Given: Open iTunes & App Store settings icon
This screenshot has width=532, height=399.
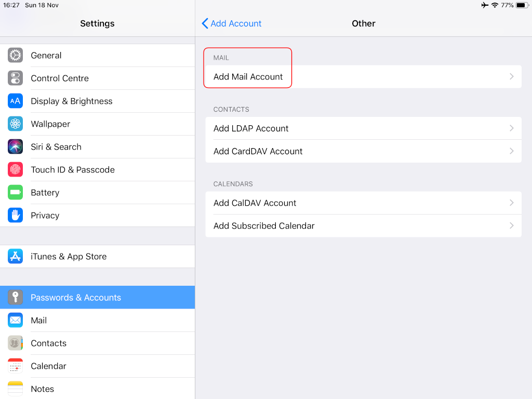Looking at the screenshot, I should (x=15, y=256).
